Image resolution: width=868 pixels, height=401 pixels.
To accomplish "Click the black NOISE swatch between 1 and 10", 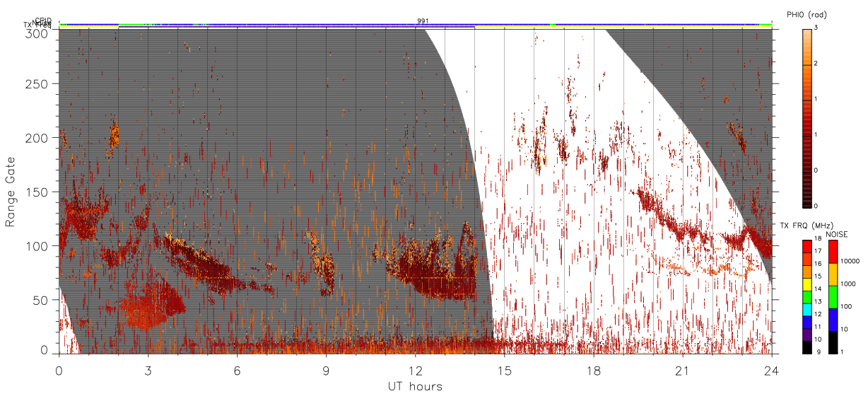I will point(833,342).
